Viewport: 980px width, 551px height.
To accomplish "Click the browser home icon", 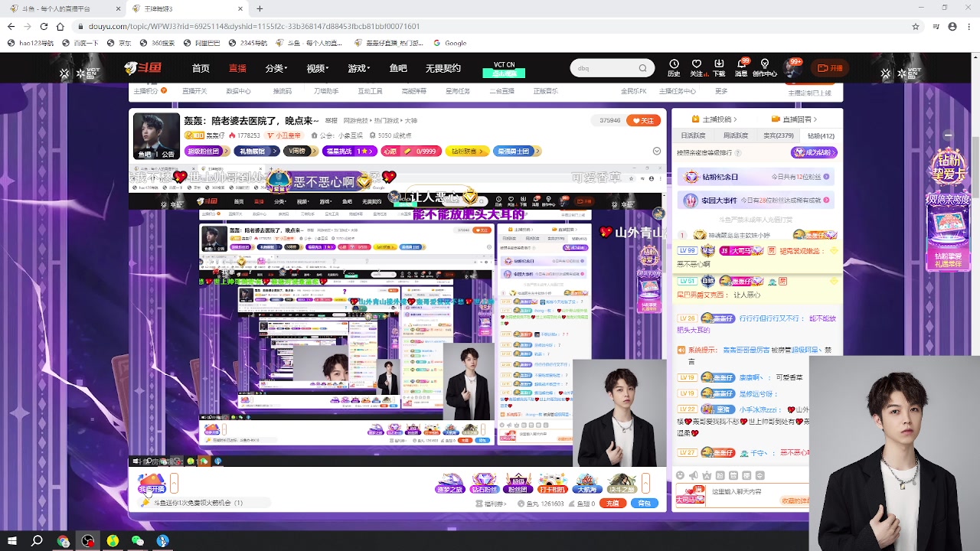I will click(x=60, y=26).
